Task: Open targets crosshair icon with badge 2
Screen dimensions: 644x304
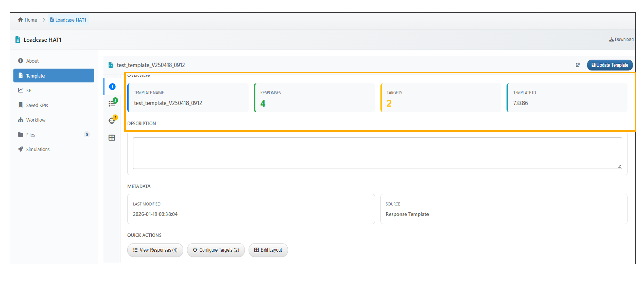Action: (112, 120)
